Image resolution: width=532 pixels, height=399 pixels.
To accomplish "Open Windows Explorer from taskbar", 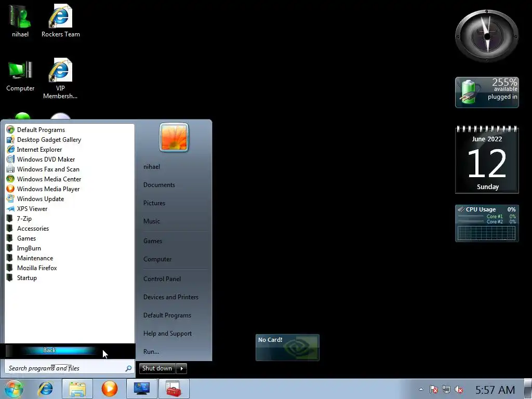I will point(77,389).
